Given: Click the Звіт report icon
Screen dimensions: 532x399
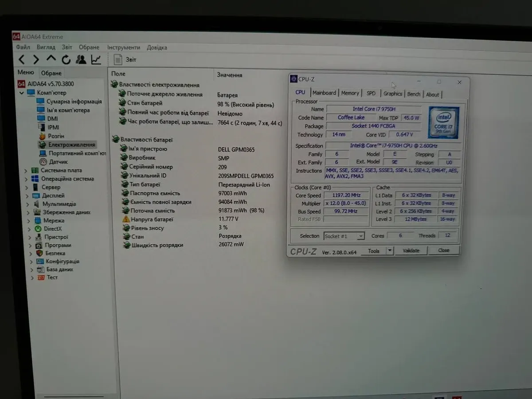Looking at the screenshot, I should (118, 59).
